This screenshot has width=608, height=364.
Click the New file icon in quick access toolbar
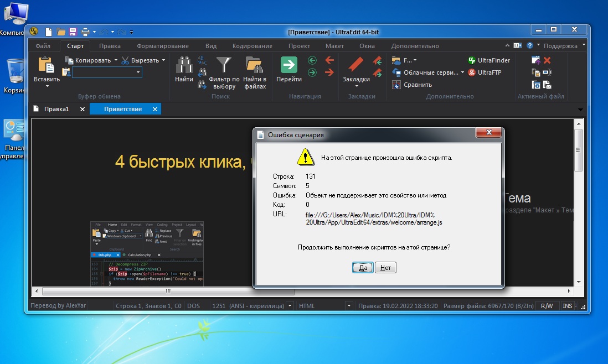[x=49, y=32]
